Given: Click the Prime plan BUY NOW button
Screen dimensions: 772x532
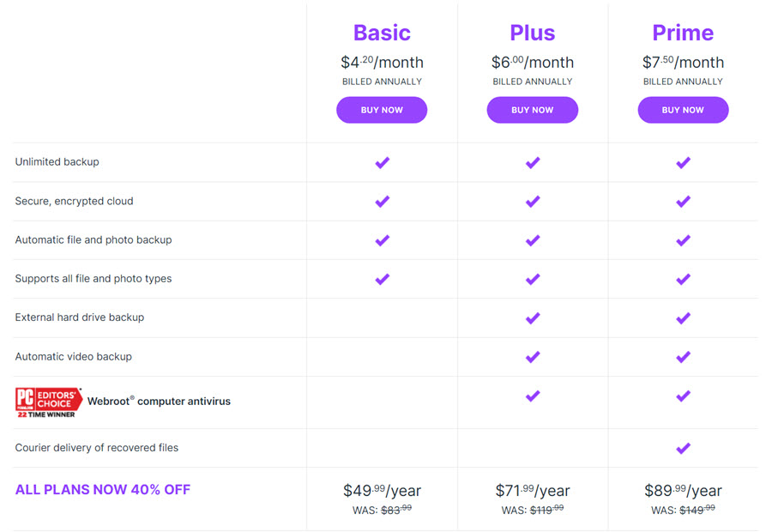Looking at the screenshot, I should pyautogui.click(x=683, y=110).
